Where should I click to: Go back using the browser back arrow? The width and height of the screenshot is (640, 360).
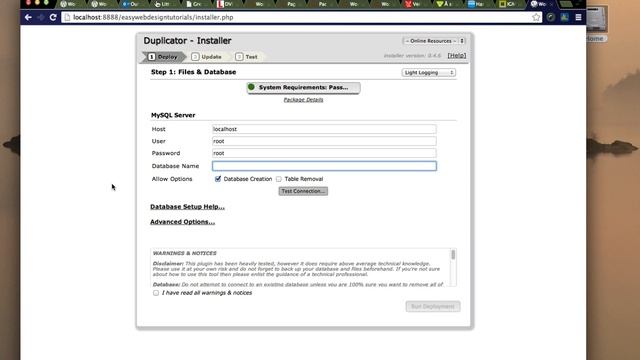pyautogui.click(x=28, y=18)
